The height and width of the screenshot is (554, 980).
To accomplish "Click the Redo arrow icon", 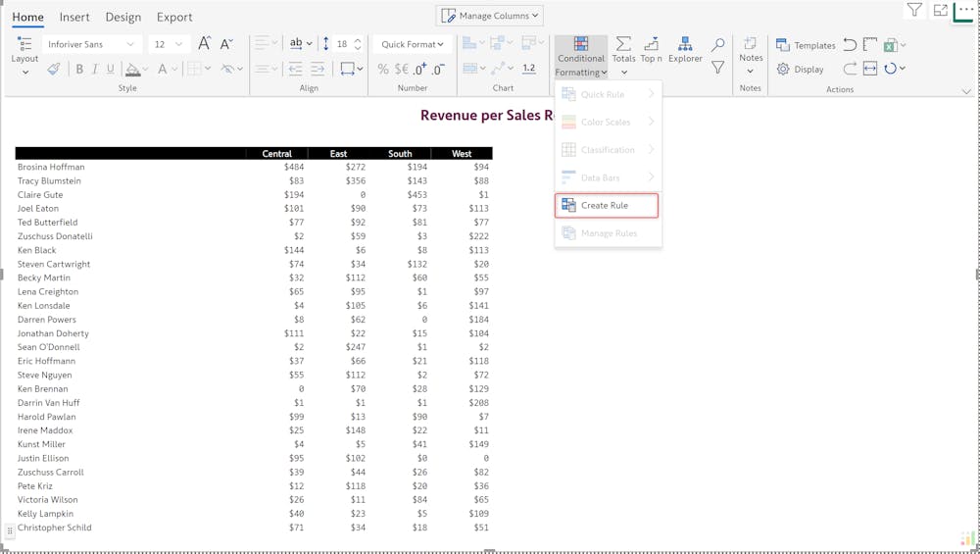I will tap(850, 69).
